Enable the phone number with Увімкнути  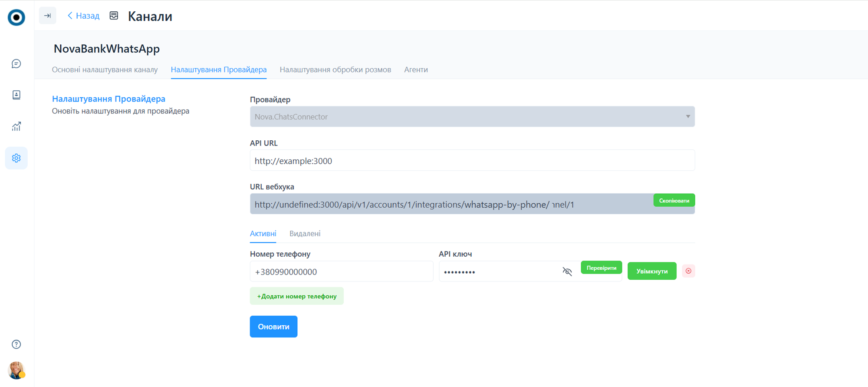tap(651, 271)
